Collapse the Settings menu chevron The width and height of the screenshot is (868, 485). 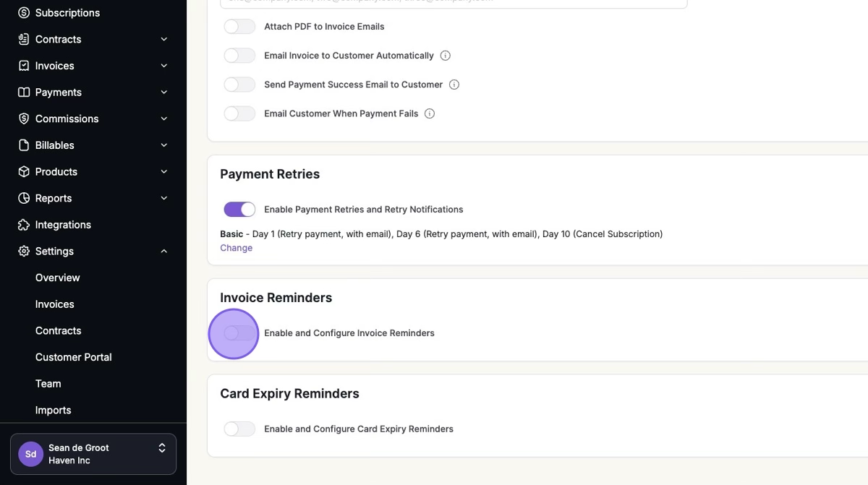tap(164, 252)
